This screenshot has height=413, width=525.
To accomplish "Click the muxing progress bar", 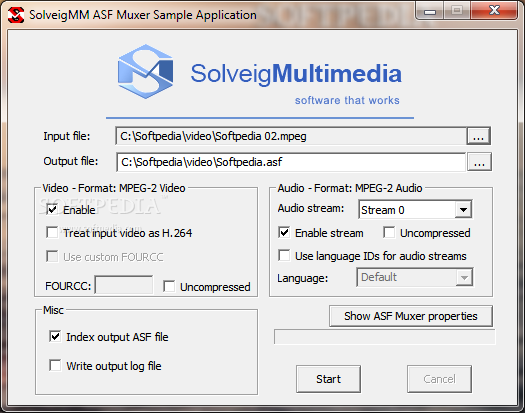I will [x=384, y=337].
